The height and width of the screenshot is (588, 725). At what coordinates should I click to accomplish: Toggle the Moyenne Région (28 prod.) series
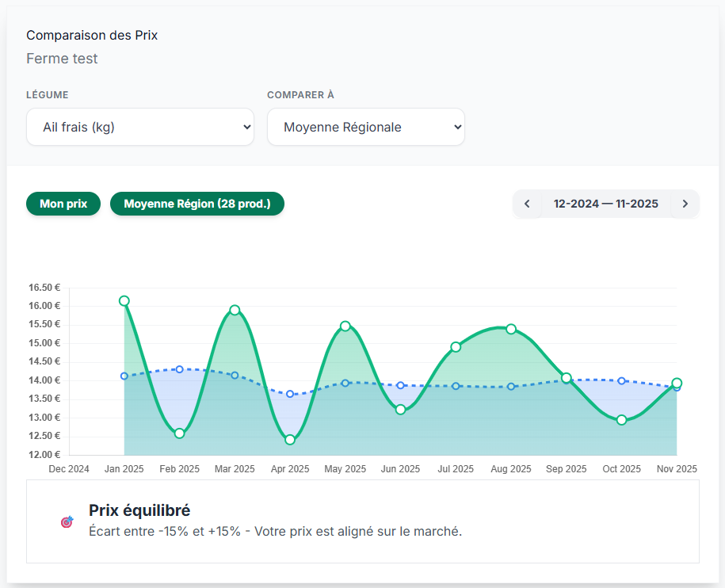tap(197, 204)
